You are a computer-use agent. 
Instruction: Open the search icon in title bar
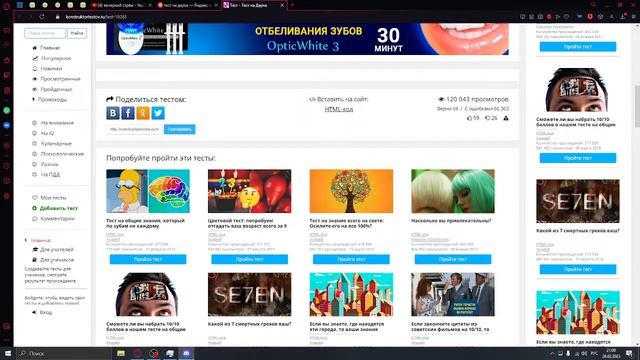tap(593, 5)
